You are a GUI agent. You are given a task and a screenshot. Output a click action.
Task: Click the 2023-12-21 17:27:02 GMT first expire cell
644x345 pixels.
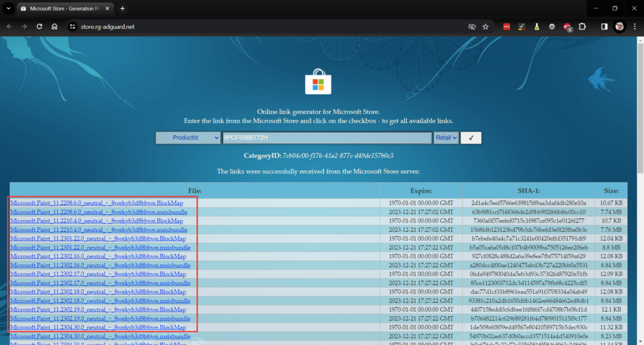coord(421,212)
